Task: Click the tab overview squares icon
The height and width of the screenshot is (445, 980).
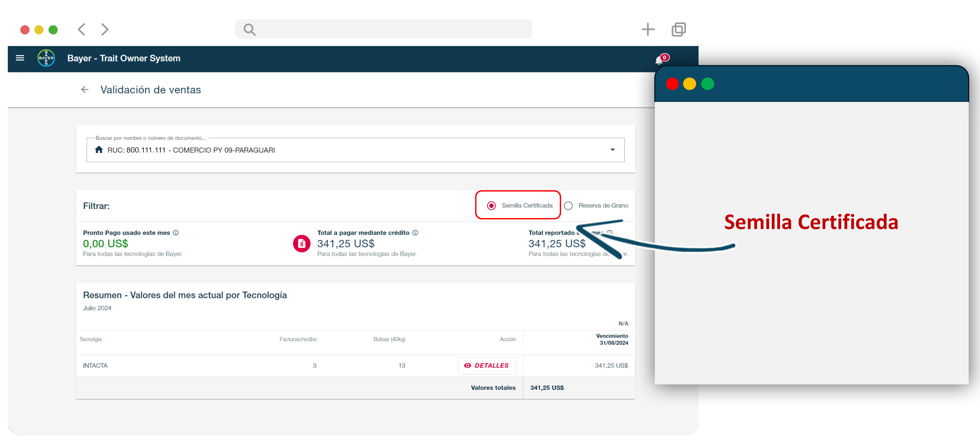Action: tap(678, 29)
